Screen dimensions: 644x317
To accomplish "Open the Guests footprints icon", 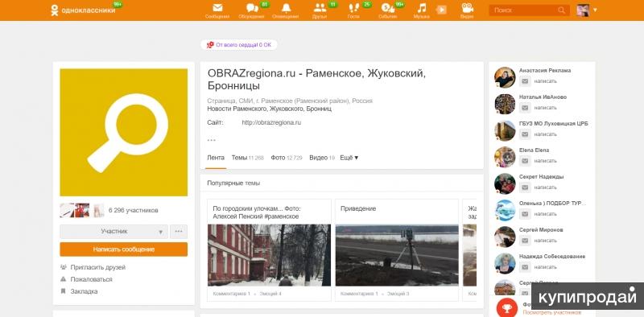I will (x=353, y=8).
